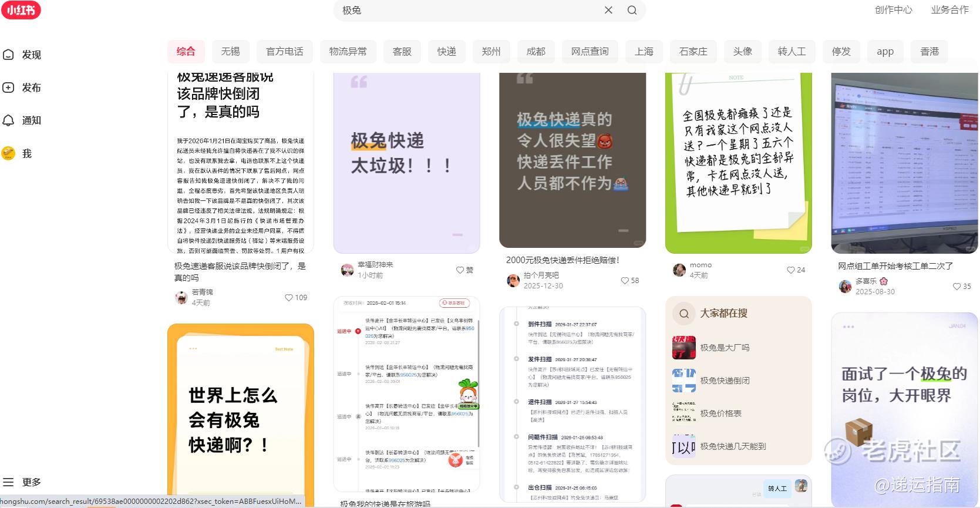This screenshot has width=980, height=508.
Task: Select the 上海 filter tab
Action: pos(644,52)
